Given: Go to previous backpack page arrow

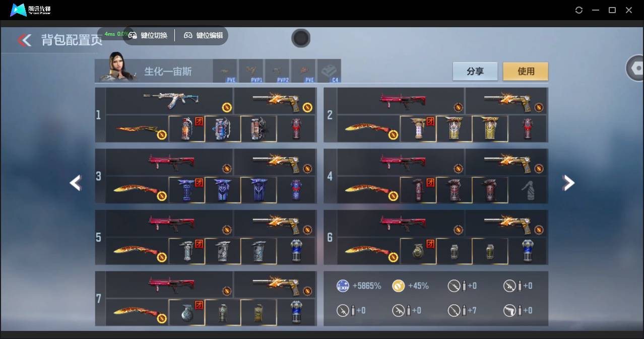Looking at the screenshot, I should 76,183.
